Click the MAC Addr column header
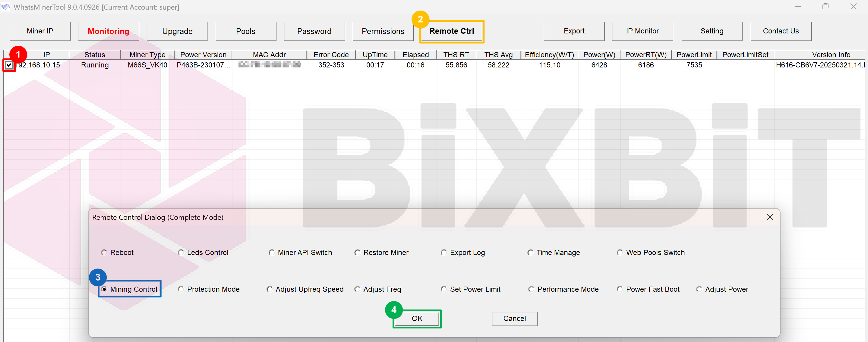 tap(269, 54)
